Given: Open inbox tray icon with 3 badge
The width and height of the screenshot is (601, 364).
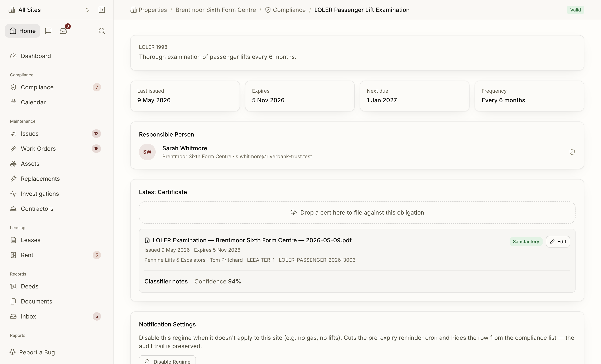Looking at the screenshot, I should coord(63,31).
